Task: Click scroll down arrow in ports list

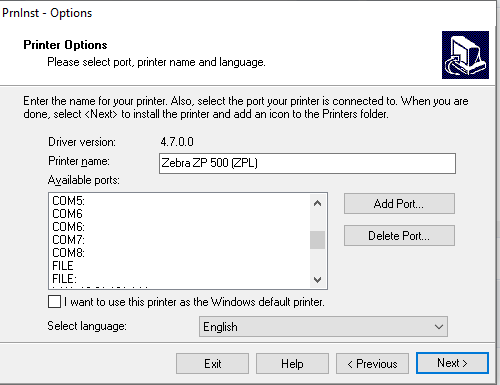Action: click(x=317, y=279)
